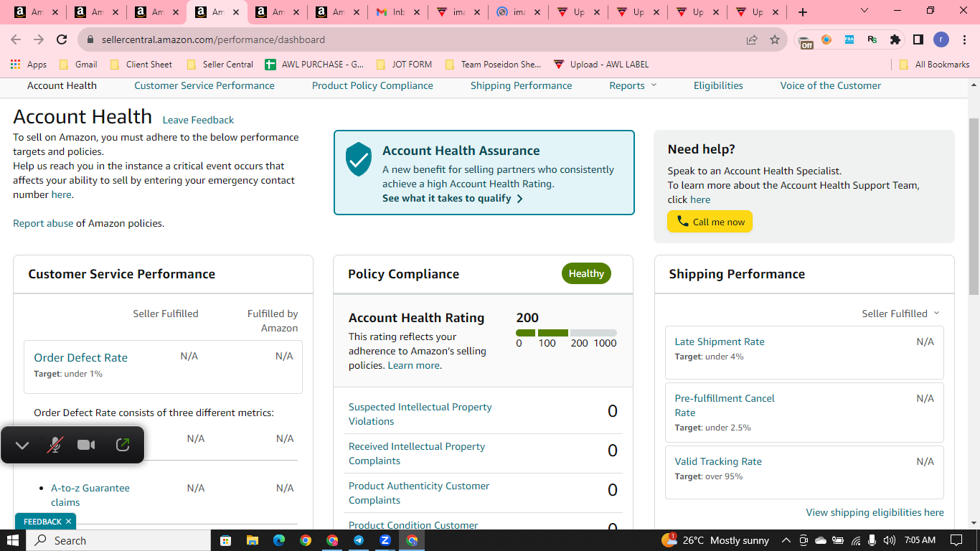The image size is (980, 551).
Task: Click Account Health Rating progress bar
Action: tap(566, 333)
